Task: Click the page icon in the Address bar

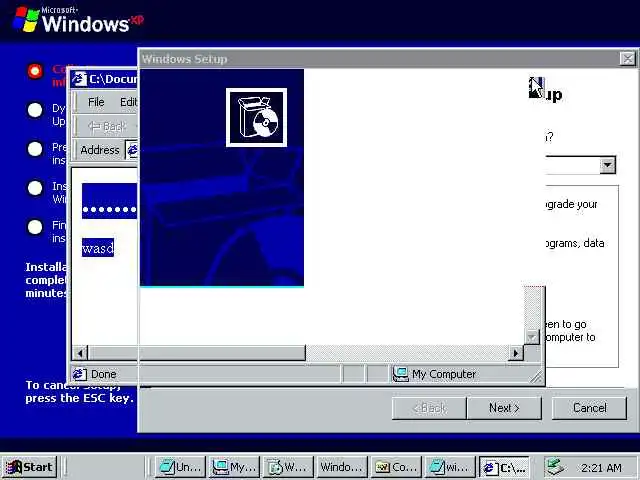Action: [133, 150]
